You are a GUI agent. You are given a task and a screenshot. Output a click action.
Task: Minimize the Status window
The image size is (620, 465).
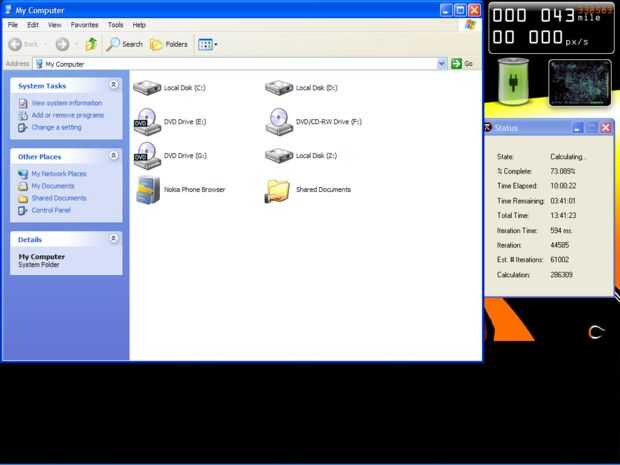point(578,127)
